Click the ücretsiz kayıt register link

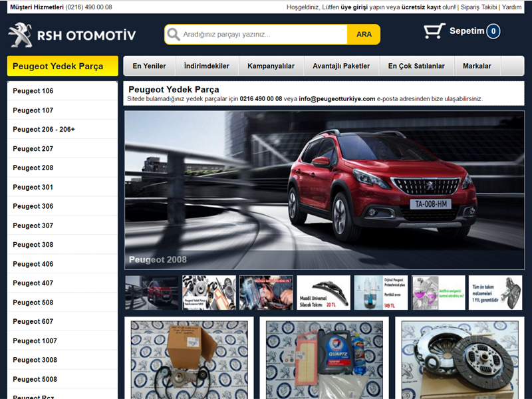click(421, 7)
